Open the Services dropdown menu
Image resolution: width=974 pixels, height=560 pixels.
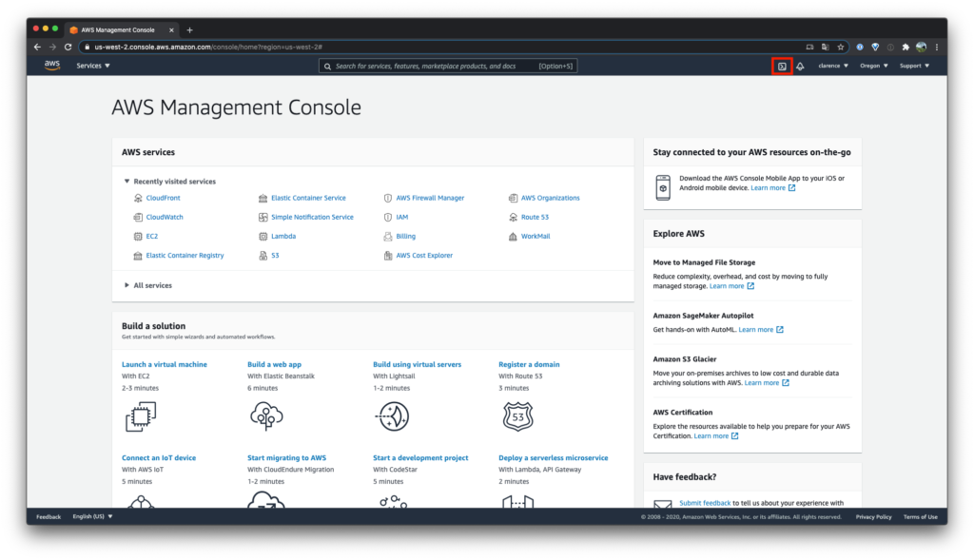[93, 66]
